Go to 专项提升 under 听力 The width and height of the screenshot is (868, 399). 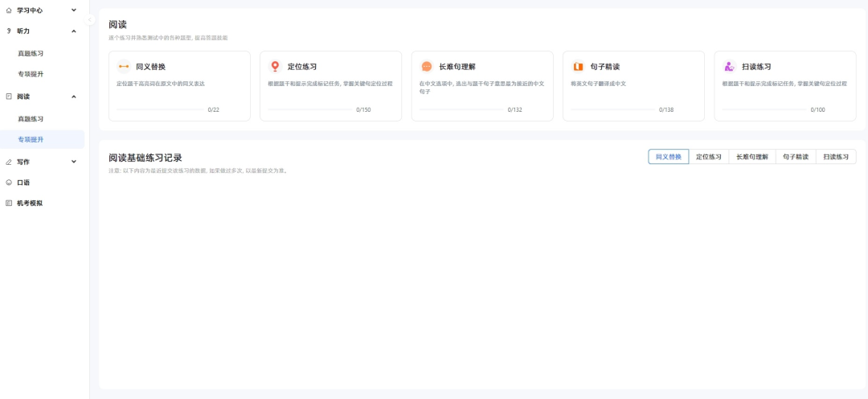(31, 74)
